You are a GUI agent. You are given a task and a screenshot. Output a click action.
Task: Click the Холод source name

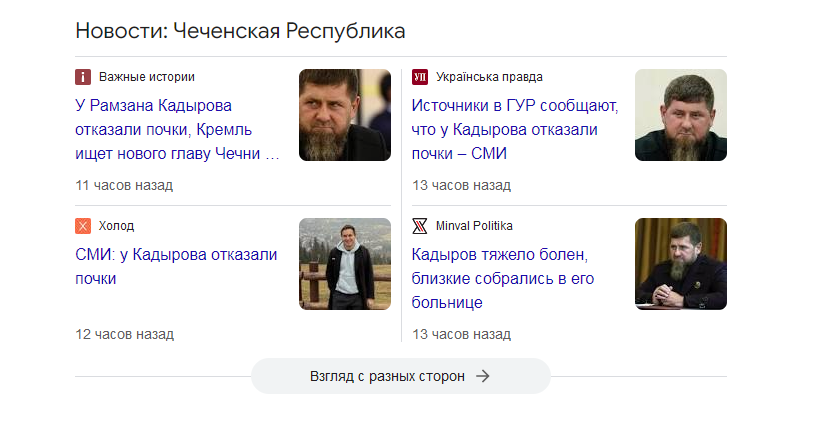tap(116, 226)
